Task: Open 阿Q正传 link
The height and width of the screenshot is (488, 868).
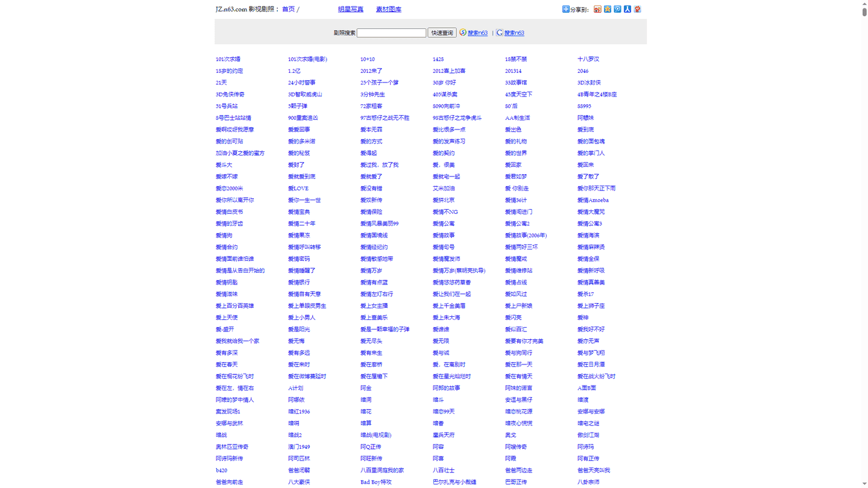Action: [x=371, y=447]
